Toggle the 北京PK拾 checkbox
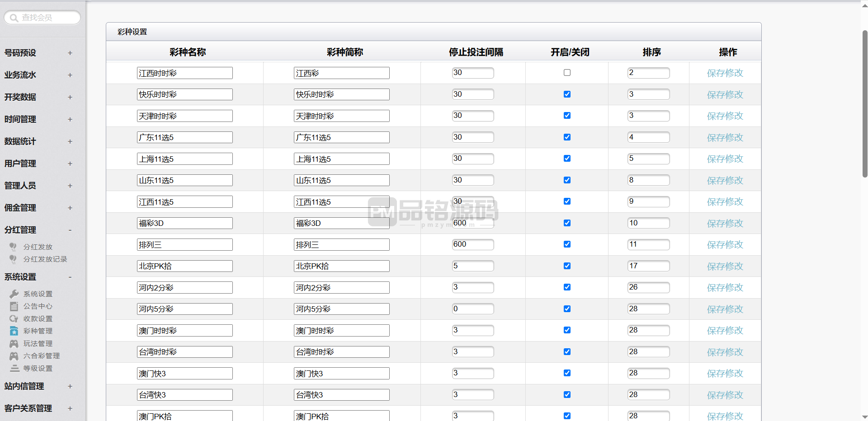The image size is (868, 421). [567, 266]
